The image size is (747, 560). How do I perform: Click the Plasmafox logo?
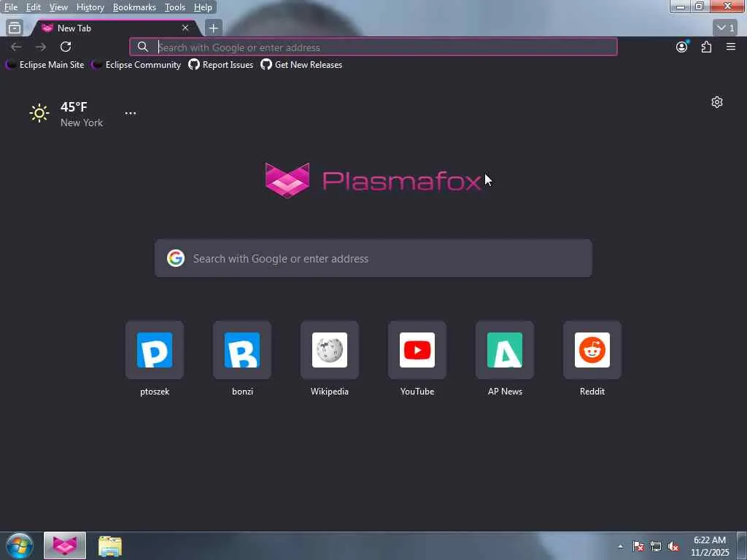[x=373, y=180]
